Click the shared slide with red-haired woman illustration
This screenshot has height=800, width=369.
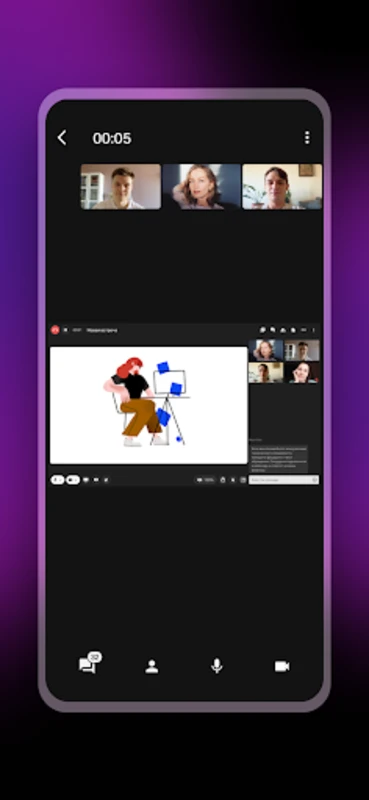149,406
